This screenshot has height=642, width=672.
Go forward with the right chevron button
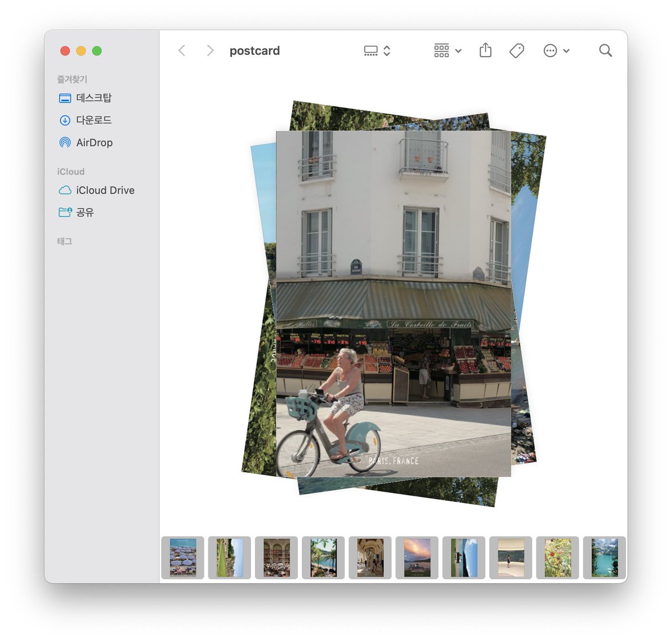[x=211, y=50]
